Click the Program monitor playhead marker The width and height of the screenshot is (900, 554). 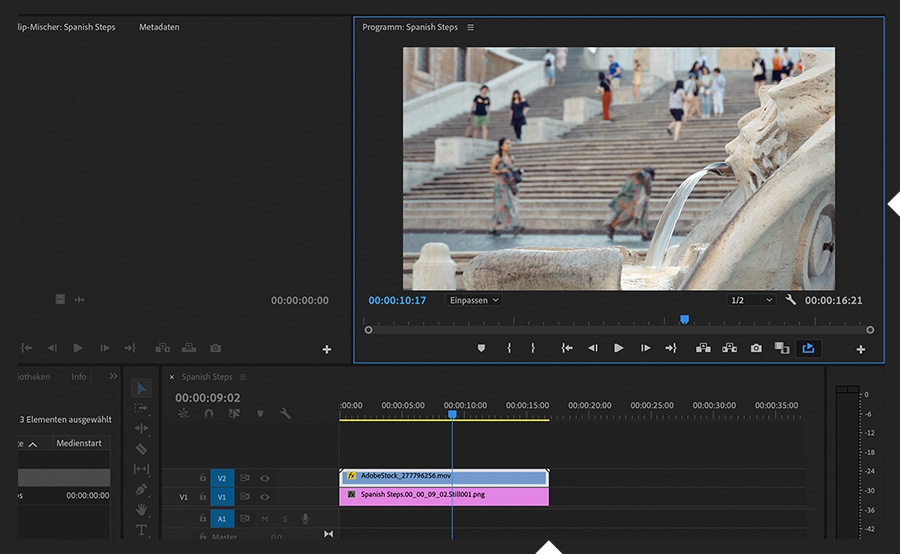[684, 320]
